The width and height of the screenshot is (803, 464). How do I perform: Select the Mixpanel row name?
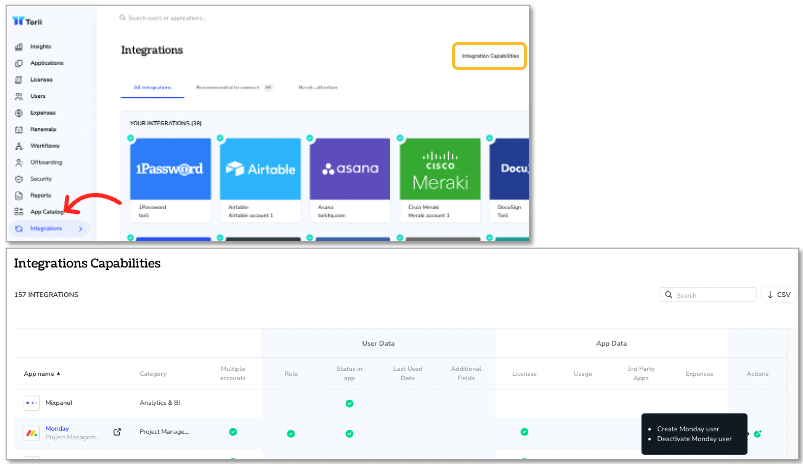pyautogui.click(x=59, y=403)
